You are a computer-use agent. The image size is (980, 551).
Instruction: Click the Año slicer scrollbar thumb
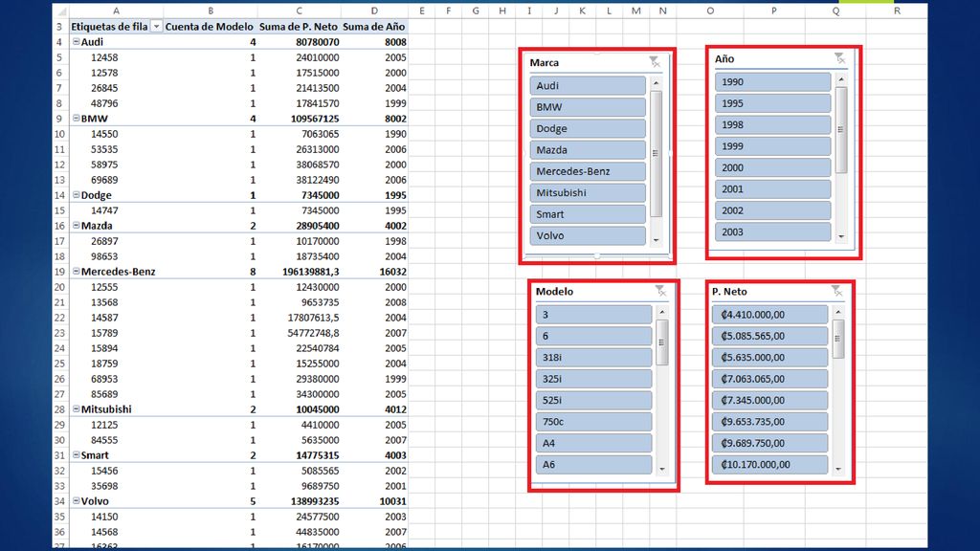(841, 130)
